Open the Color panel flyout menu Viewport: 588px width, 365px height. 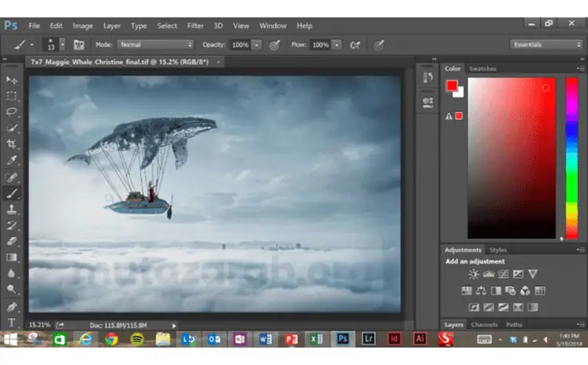click(581, 69)
